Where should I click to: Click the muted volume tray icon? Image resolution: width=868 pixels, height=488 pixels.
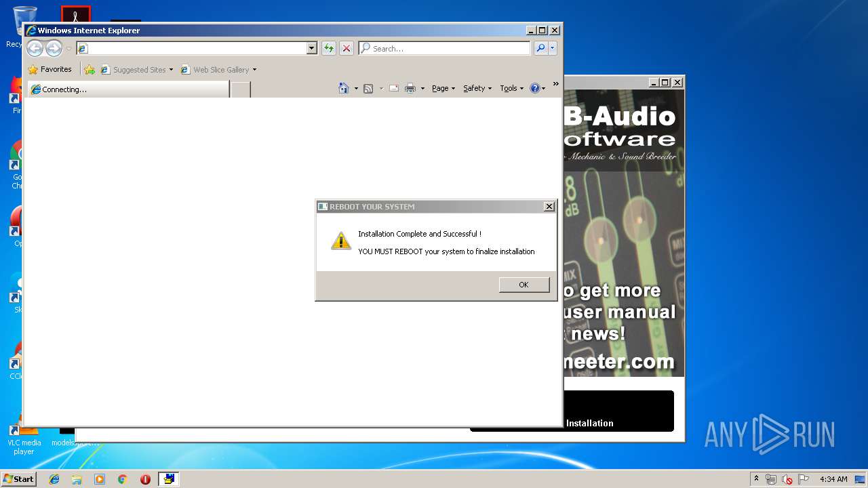pyautogui.click(x=787, y=479)
